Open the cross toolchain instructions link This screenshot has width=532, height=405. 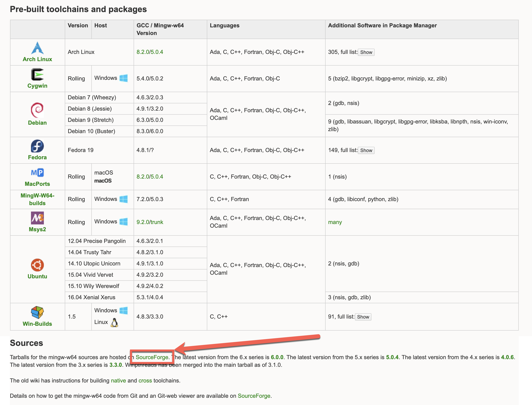(145, 380)
